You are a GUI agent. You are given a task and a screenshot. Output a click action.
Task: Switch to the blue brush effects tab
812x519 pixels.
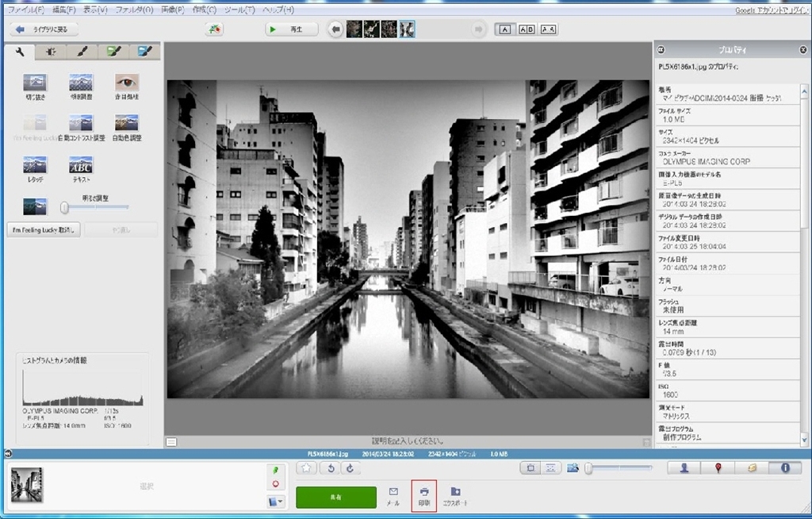tap(144, 52)
